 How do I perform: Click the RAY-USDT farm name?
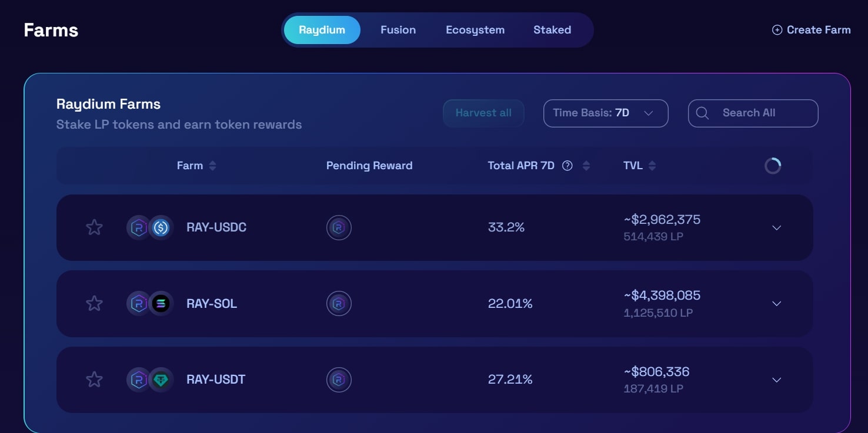(x=216, y=380)
